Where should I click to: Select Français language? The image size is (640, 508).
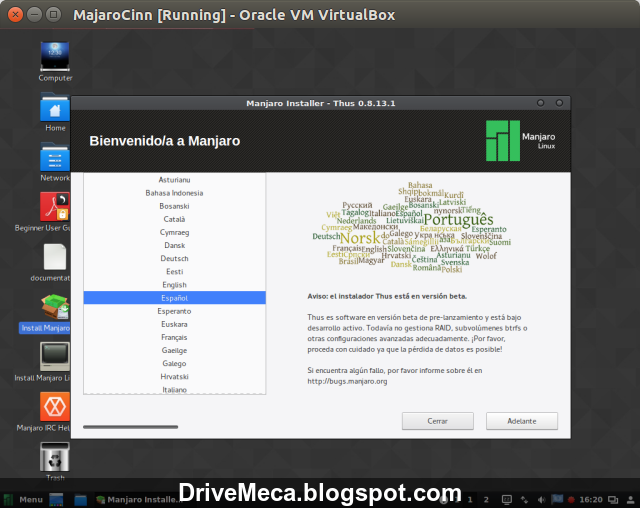point(174,337)
